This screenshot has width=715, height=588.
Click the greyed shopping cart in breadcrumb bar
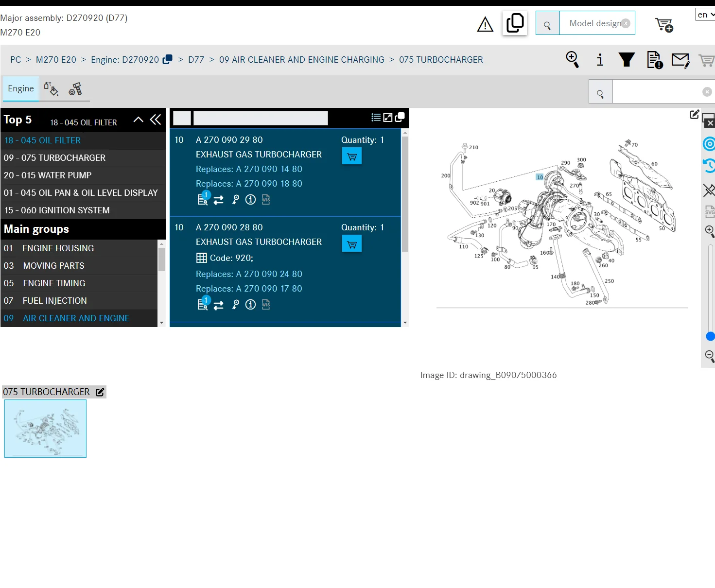click(706, 60)
